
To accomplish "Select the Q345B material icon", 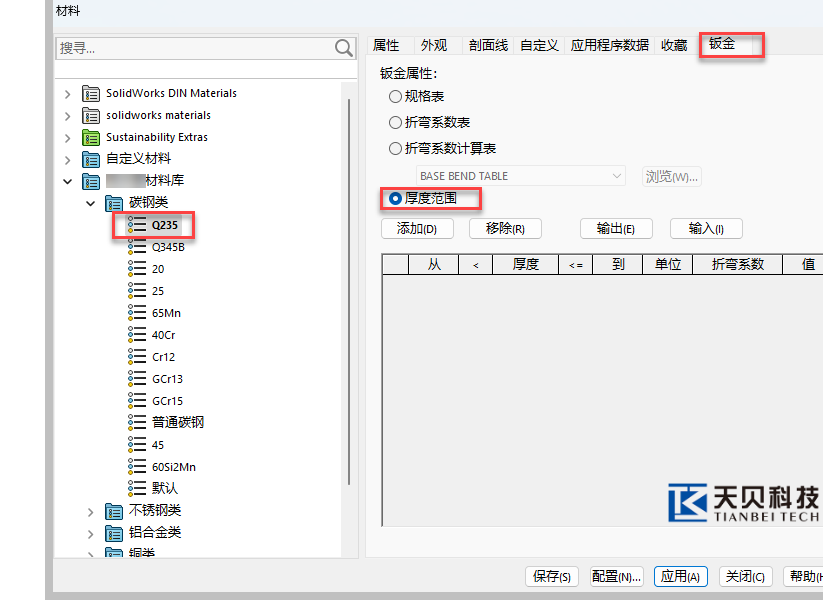I will (137, 247).
